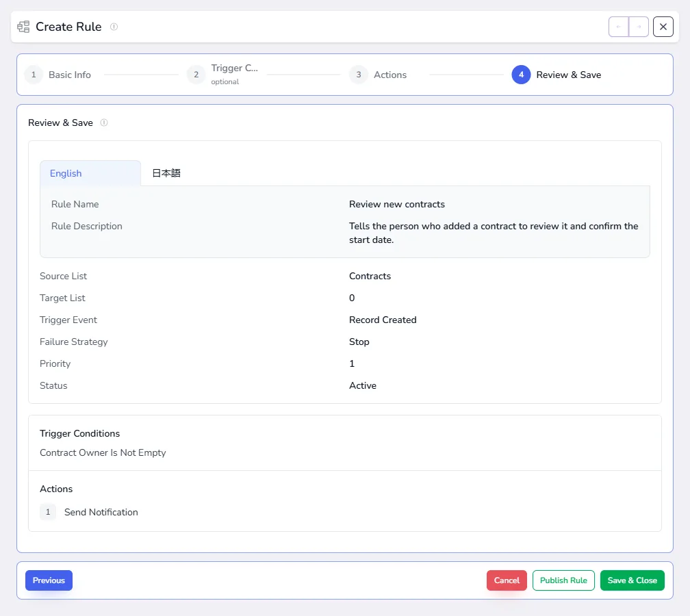This screenshot has width=690, height=616.
Task: Close the Create Rule dialog
Action: pos(663,27)
